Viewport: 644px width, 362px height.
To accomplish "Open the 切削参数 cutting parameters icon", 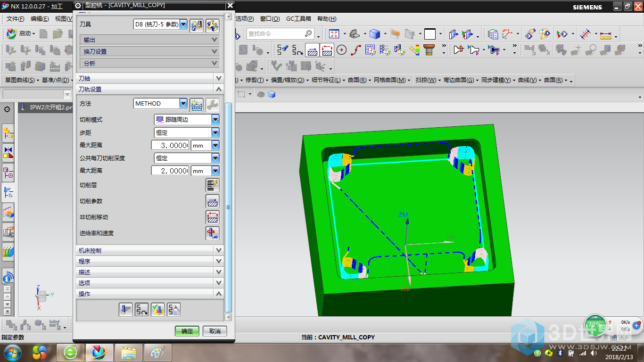I will coord(213,201).
